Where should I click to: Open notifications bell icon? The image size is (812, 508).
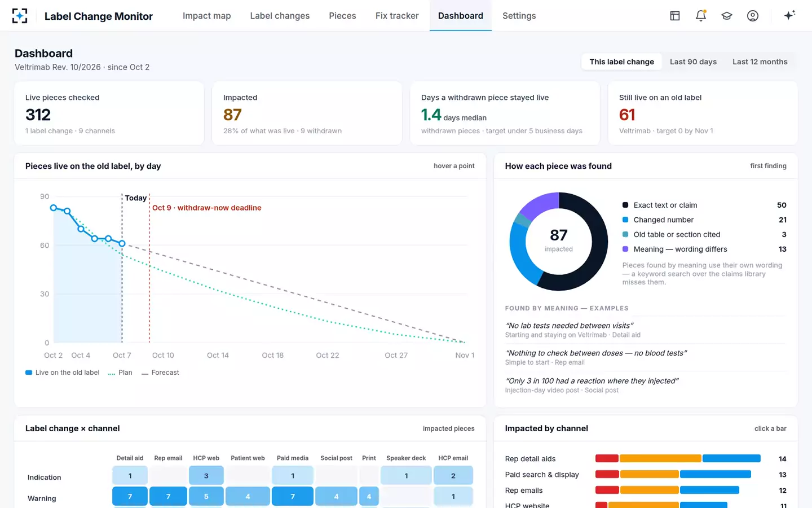pos(701,16)
